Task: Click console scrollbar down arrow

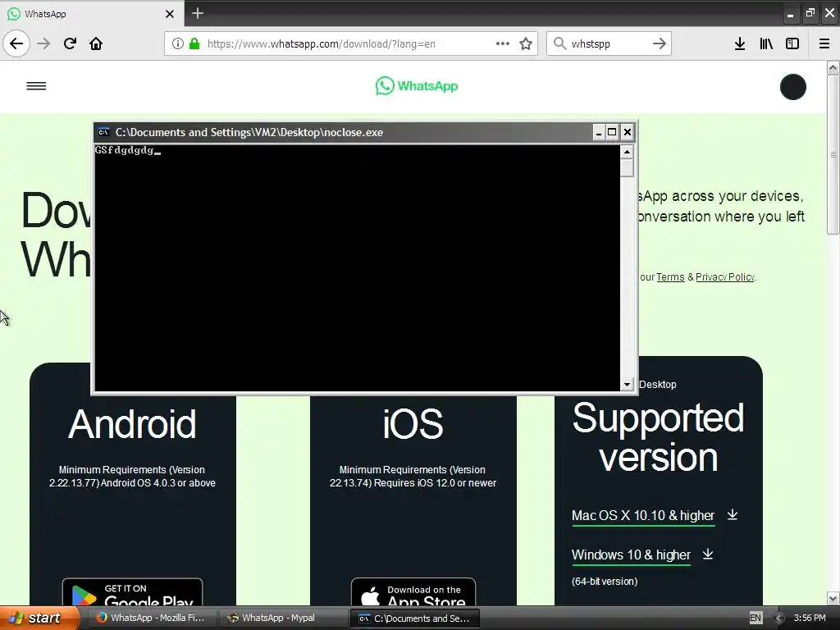Action: [x=627, y=384]
